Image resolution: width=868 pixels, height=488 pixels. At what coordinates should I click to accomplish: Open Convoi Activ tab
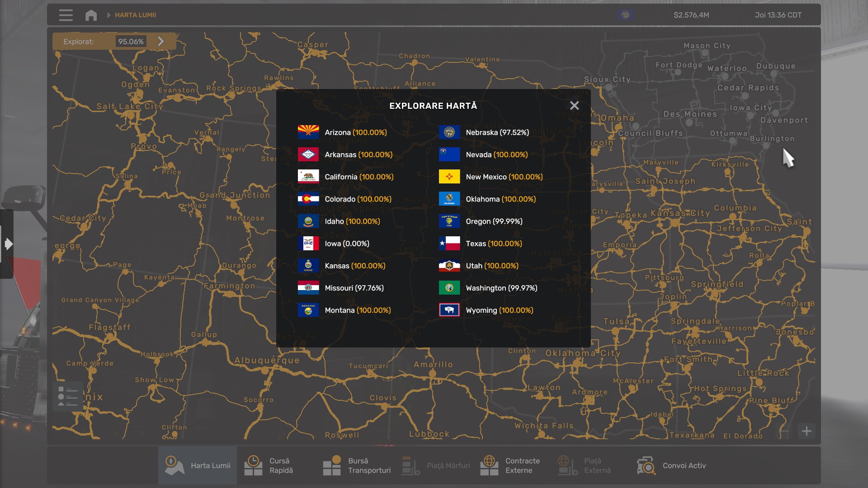pyautogui.click(x=672, y=465)
